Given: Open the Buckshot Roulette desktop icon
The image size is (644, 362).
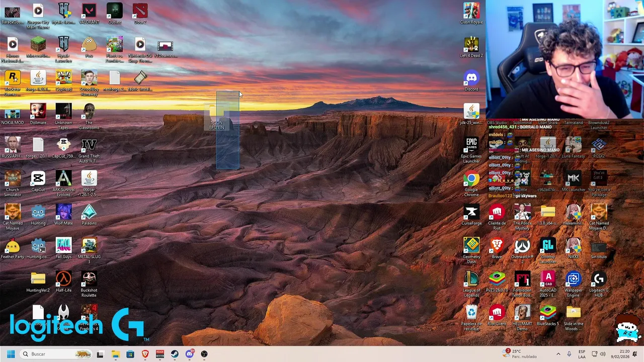Looking at the screenshot, I should pyautogui.click(x=89, y=284).
